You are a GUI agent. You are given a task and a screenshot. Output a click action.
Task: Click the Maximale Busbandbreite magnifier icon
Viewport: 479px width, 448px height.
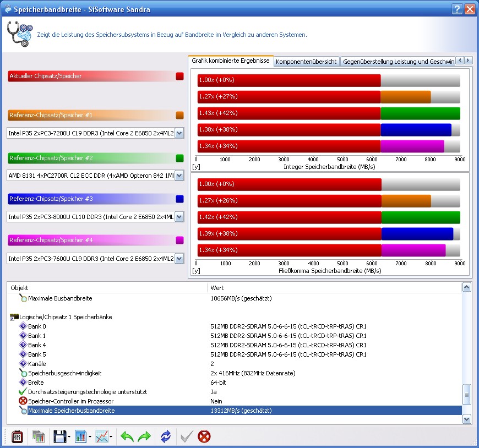23,298
